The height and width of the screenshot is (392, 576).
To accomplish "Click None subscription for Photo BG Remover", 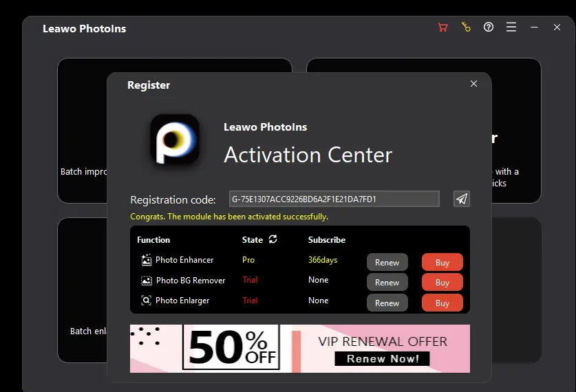I will (x=318, y=280).
